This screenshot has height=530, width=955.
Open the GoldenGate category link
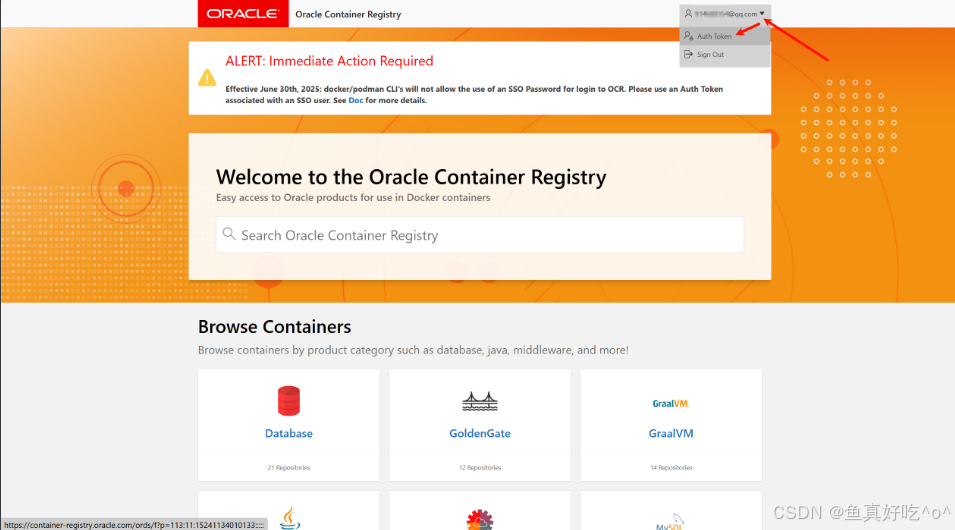click(479, 434)
